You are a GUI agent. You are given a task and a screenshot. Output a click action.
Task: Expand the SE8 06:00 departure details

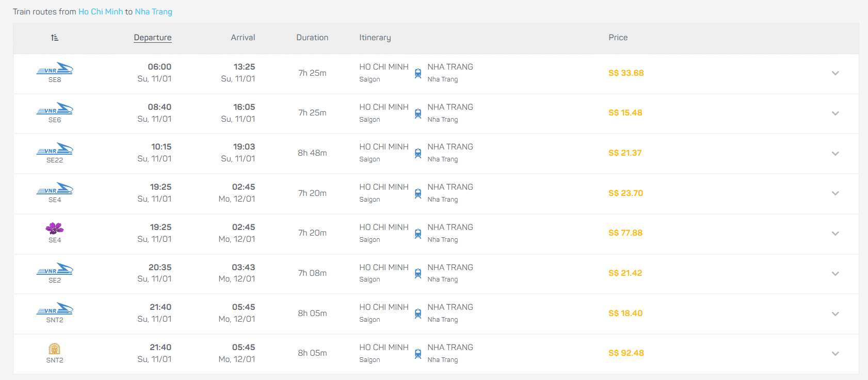click(x=835, y=73)
